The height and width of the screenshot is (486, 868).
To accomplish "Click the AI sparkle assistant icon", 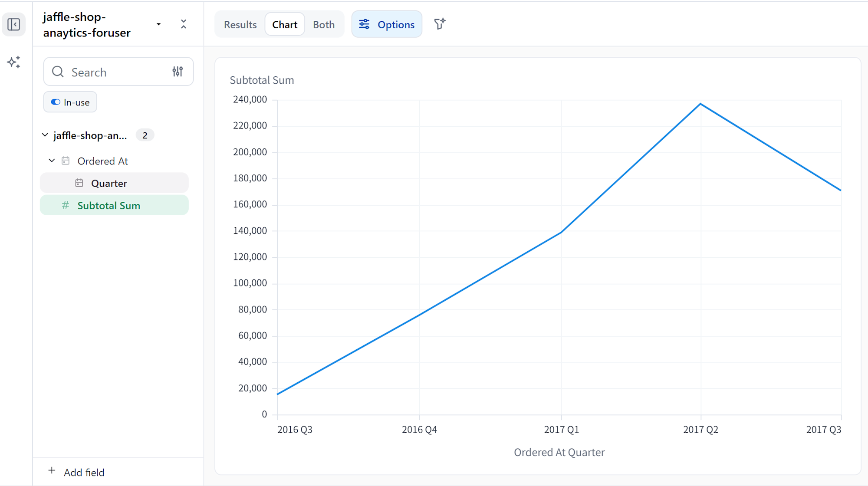I will click(13, 62).
